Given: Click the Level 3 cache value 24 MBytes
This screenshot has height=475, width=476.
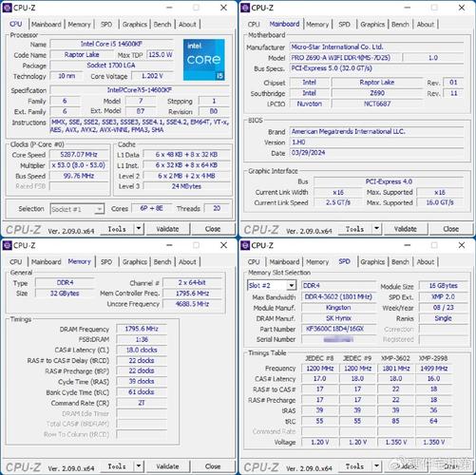Looking at the screenshot, I should click(186, 186).
